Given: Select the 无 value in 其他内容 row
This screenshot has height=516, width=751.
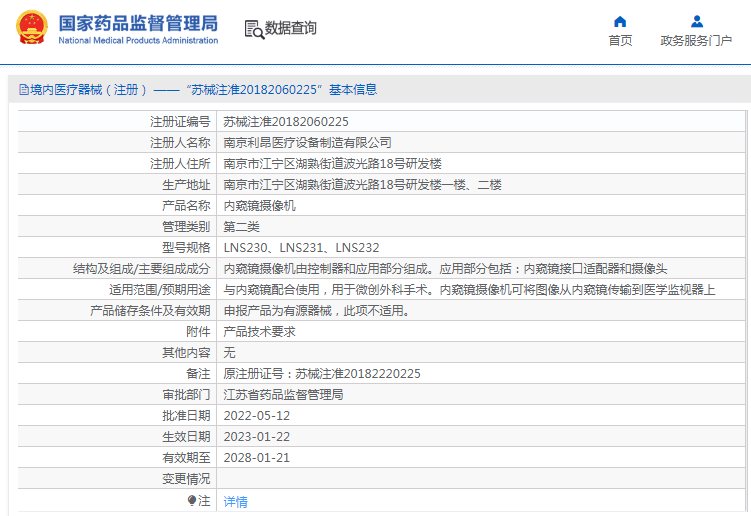Looking at the screenshot, I should pos(229,353).
